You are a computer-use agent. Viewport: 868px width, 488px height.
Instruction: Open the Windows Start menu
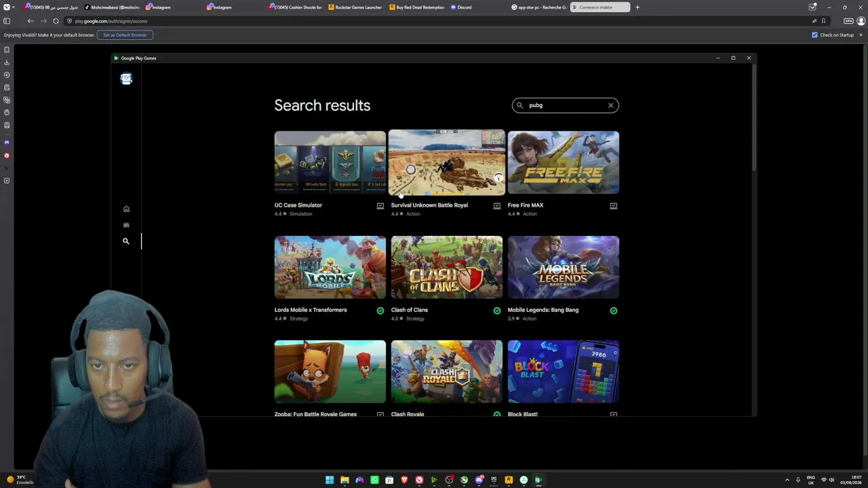[330, 480]
